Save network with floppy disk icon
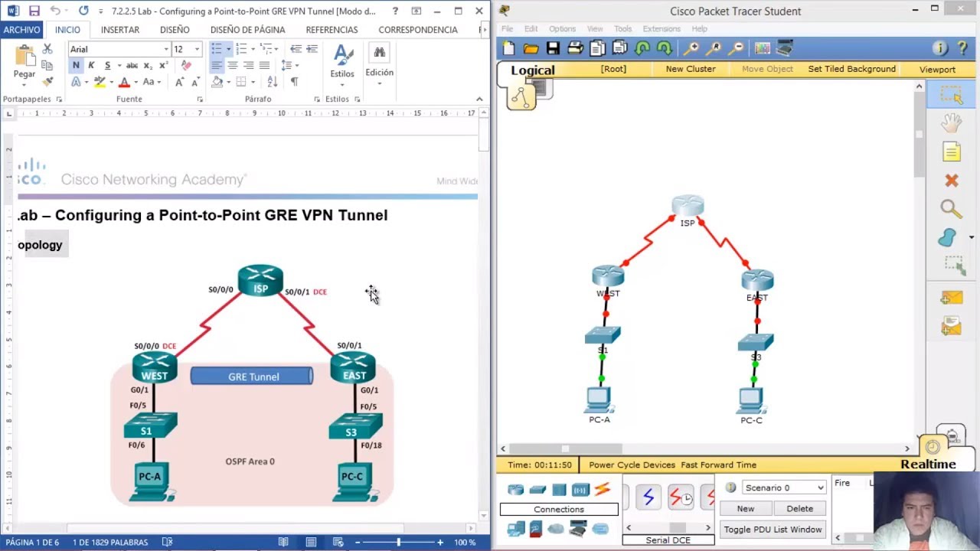This screenshot has width=980, height=551. (553, 48)
